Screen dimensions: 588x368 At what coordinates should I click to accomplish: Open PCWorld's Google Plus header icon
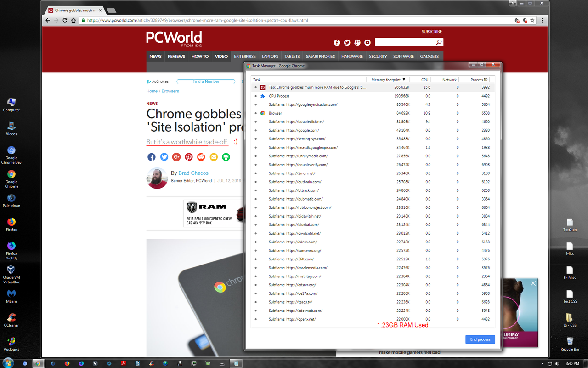click(x=357, y=42)
